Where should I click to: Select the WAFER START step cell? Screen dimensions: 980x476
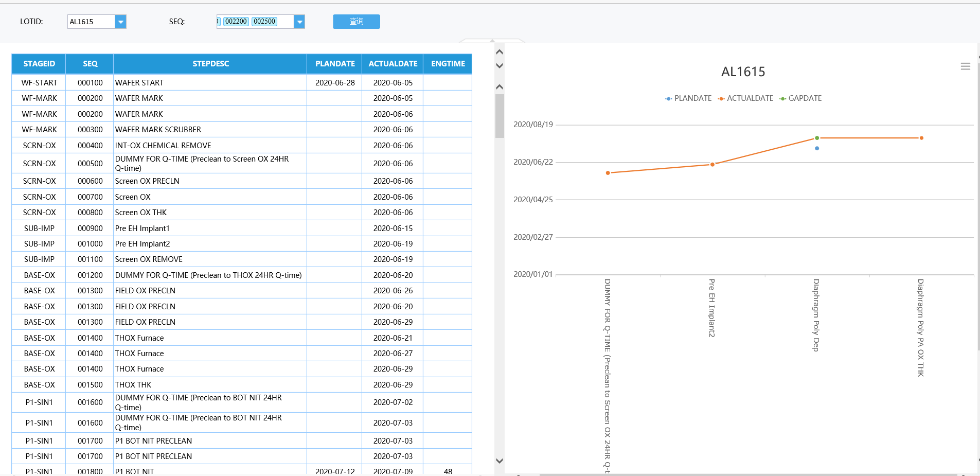click(x=210, y=83)
